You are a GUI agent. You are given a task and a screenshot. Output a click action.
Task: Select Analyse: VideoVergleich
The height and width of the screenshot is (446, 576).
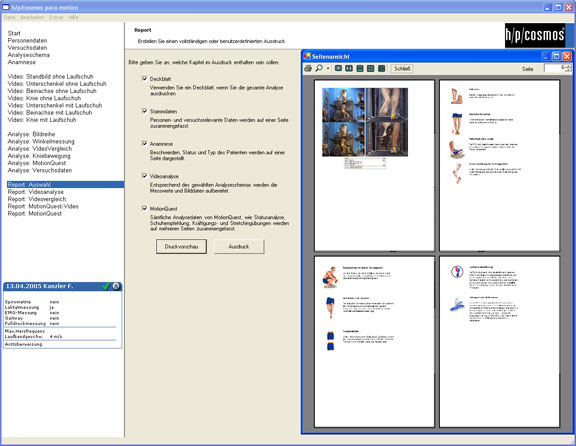[x=40, y=148]
